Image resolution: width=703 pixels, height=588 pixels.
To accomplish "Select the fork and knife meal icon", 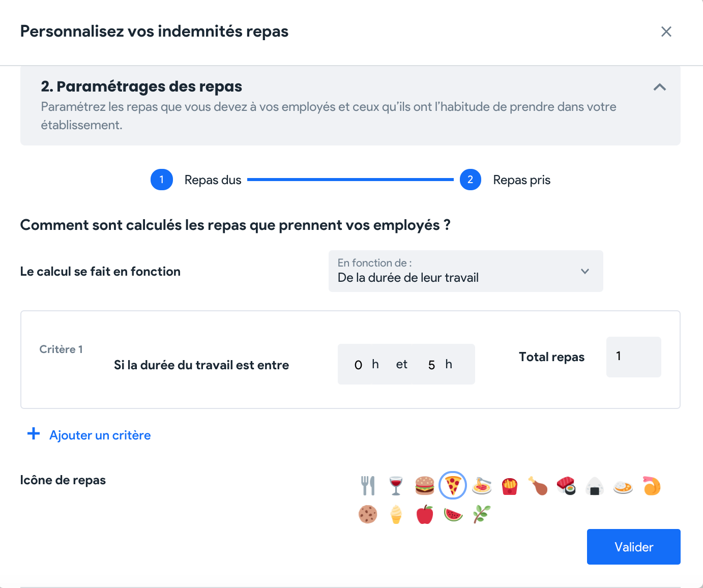I will (368, 486).
